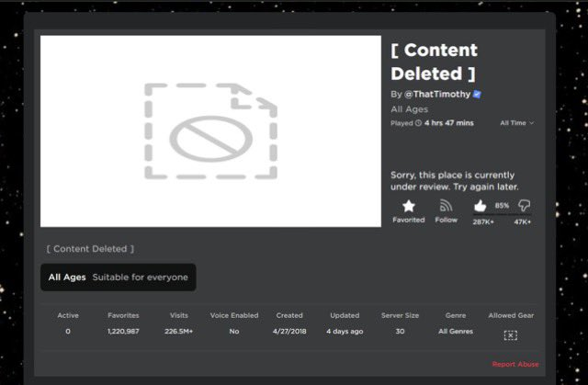Image resolution: width=588 pixels, height=385 pixels.
Task: Click the like ratio bar showing 85%
Action: pos(503,214)
